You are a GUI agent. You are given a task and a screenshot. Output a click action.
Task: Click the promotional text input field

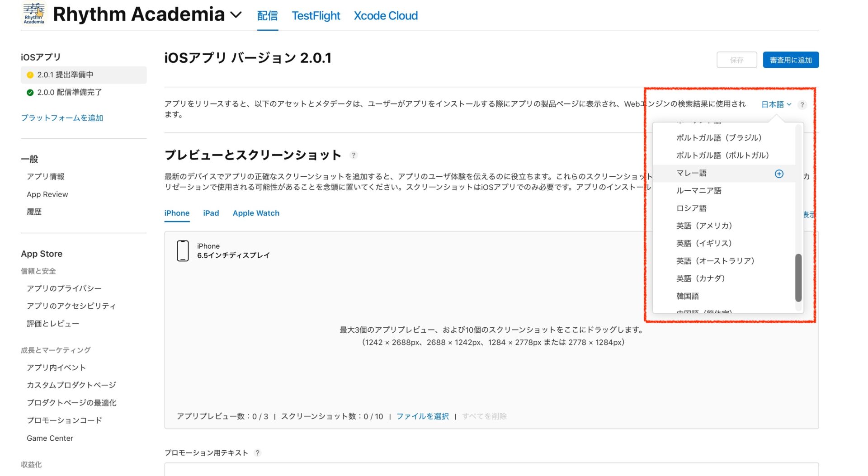(x=491, y=469)
